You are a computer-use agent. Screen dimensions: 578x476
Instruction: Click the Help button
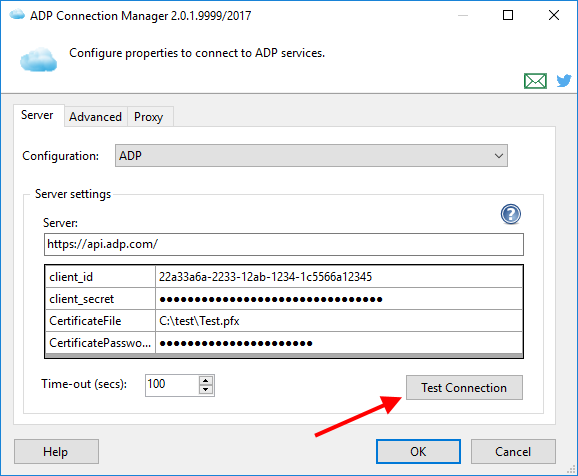tap(56, 451)
